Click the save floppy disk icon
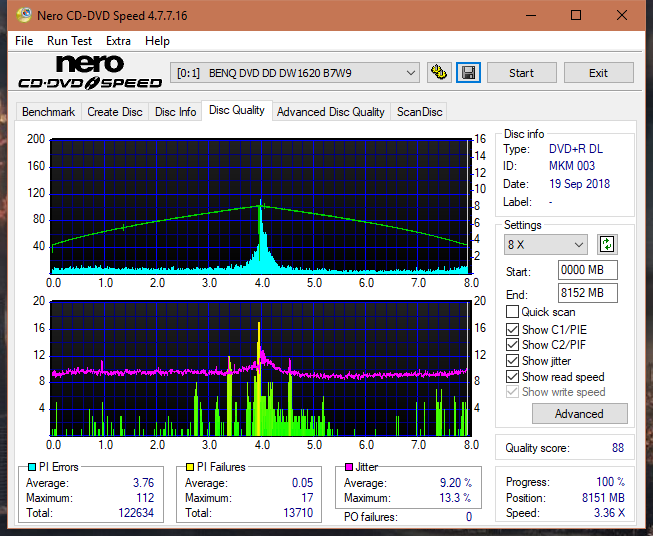 point(468,73)
